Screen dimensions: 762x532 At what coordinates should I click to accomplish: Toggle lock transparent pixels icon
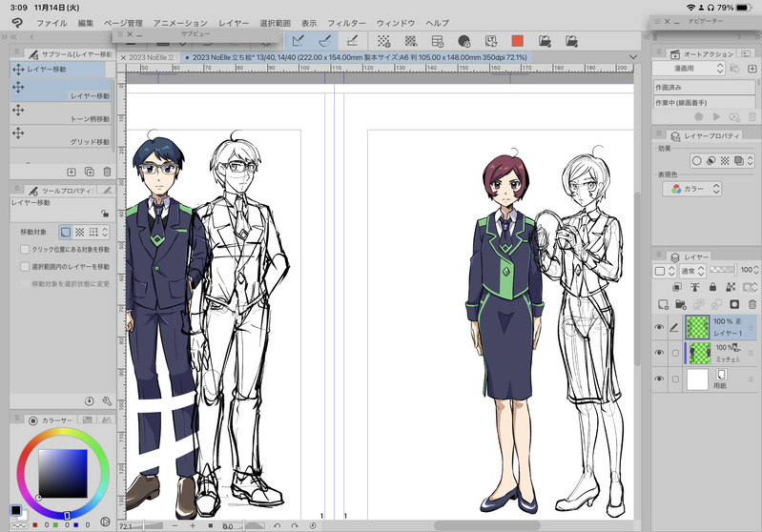point(731,287)
